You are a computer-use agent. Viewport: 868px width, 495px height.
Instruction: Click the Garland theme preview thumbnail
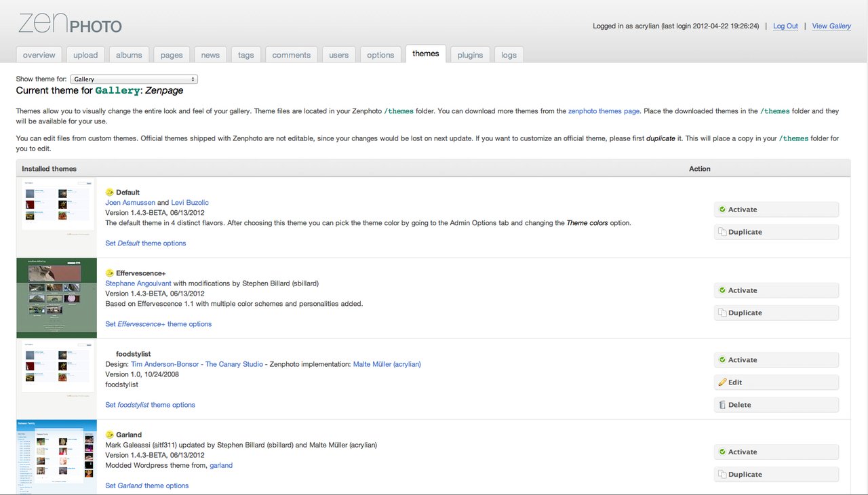point(56,456)
